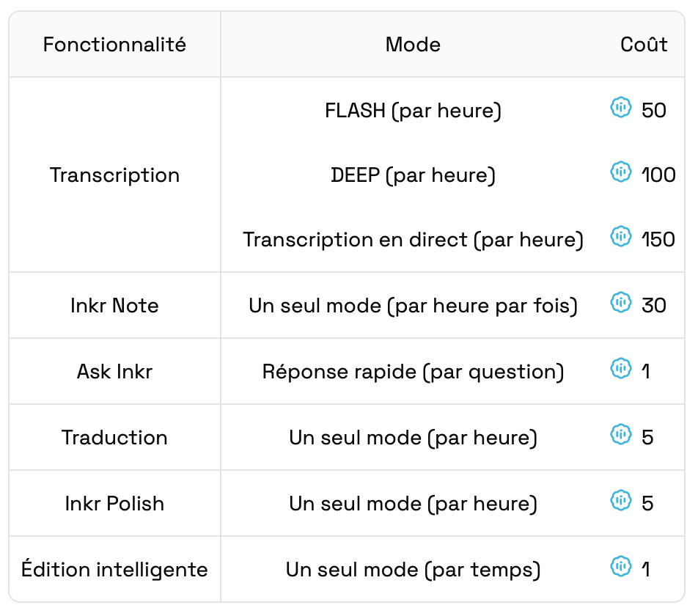Click the Ask Inkr feature name
This screenshot has height=616, width=698.
[x=114, y=371]
